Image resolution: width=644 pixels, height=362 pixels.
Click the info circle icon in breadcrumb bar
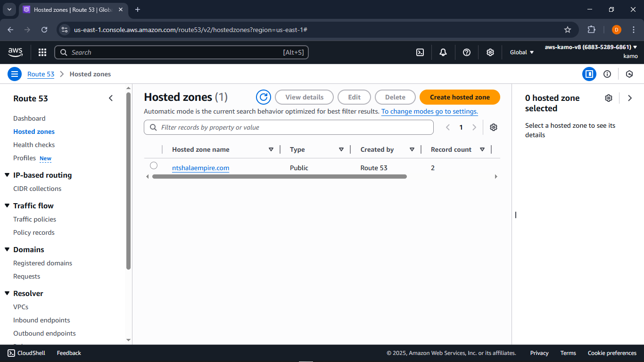607,74
